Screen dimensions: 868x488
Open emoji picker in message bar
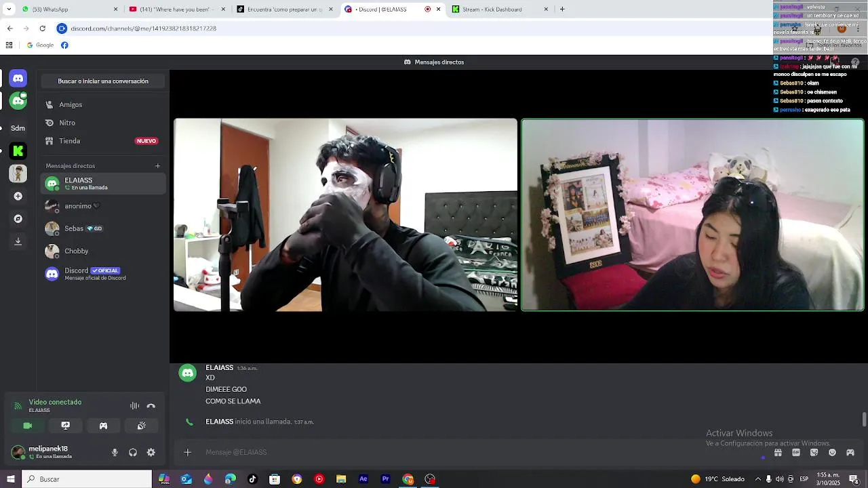click(x=832, y=453)
